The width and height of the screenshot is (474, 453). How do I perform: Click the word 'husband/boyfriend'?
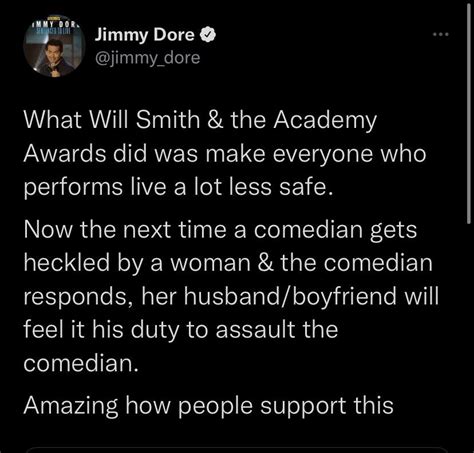point(289,296)
